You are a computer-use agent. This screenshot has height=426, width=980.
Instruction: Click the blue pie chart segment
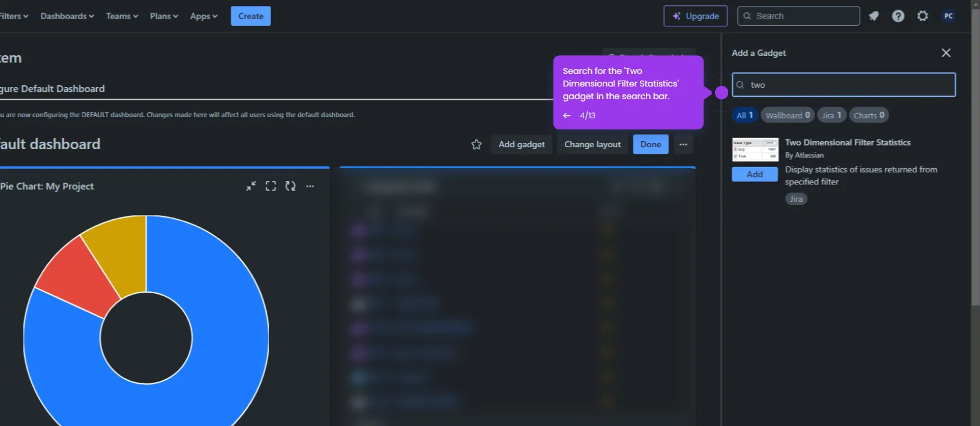[228, 336]
